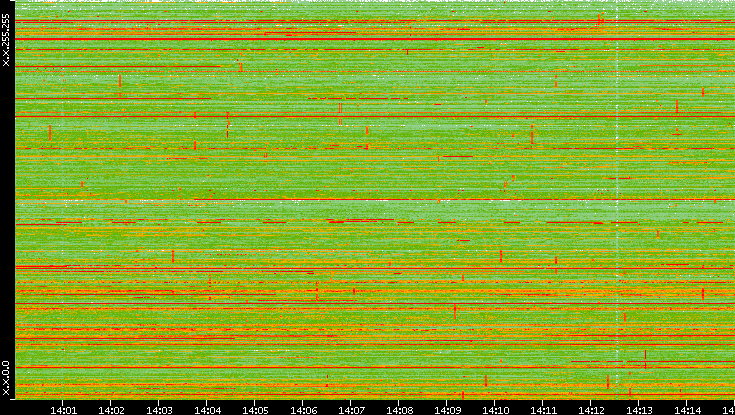Click the x.x.255.255 address axis label
This screenshot has width=735, height=415.
pyautogui.click(x=6, y=40)
